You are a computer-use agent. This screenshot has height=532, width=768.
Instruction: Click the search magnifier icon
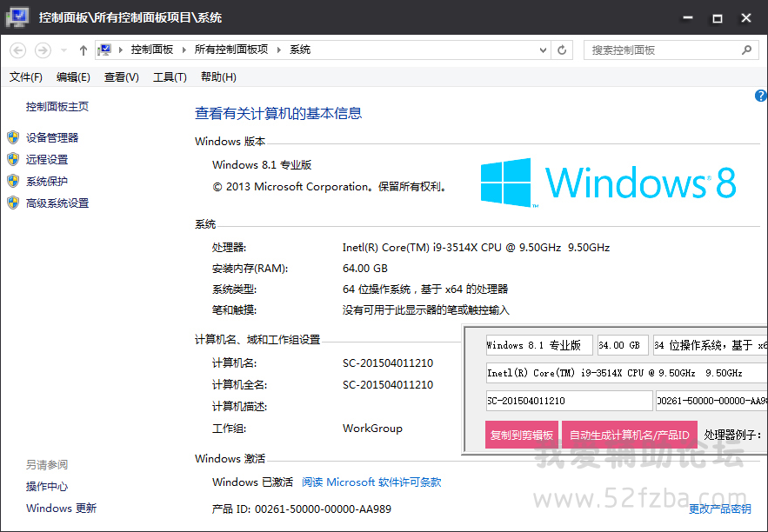pyautogui.click(x=746, y=50)
